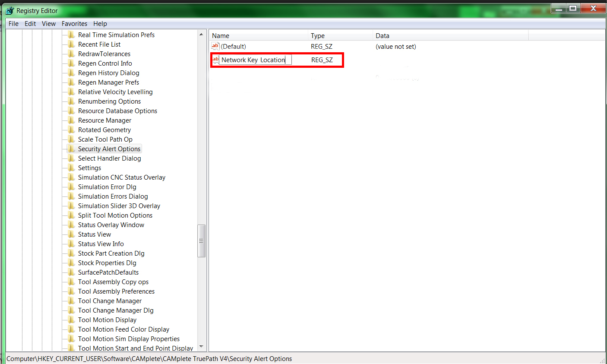Click the folder icon beside Simulation CNC Status Overlay
This screenshot has width=607, height=364.
(72, 177)
